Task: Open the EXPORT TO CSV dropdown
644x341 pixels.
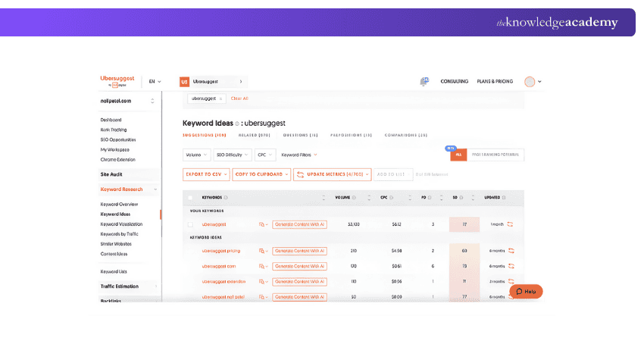Action: (x=206, y=174)
